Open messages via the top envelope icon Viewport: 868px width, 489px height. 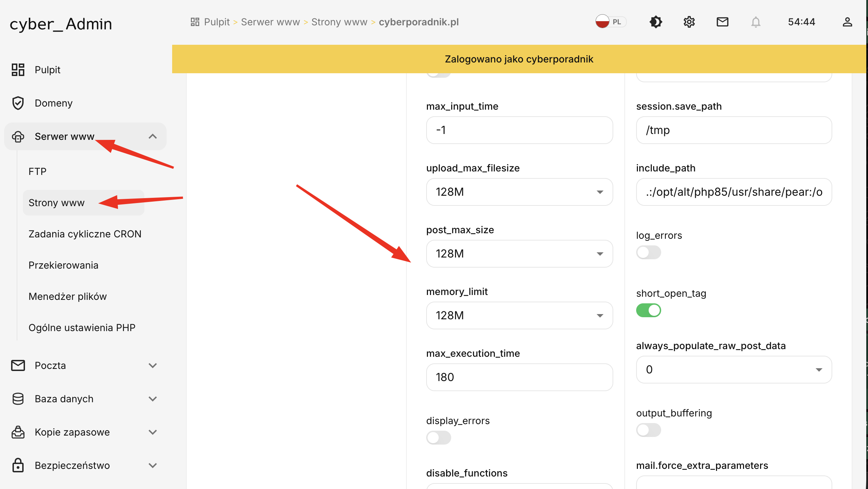(722, 22)
